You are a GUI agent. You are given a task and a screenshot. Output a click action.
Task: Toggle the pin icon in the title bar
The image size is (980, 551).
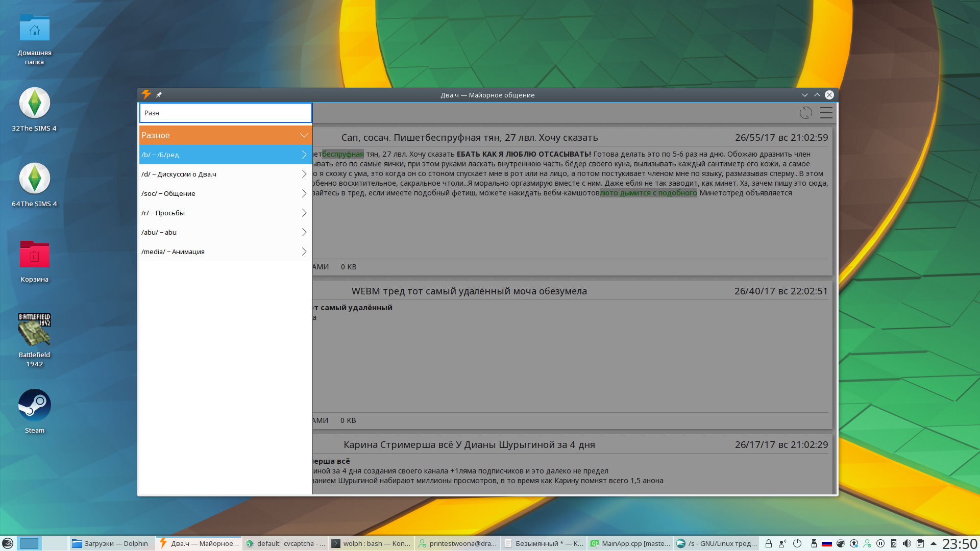pyautogui.click(x=159, y=95)
